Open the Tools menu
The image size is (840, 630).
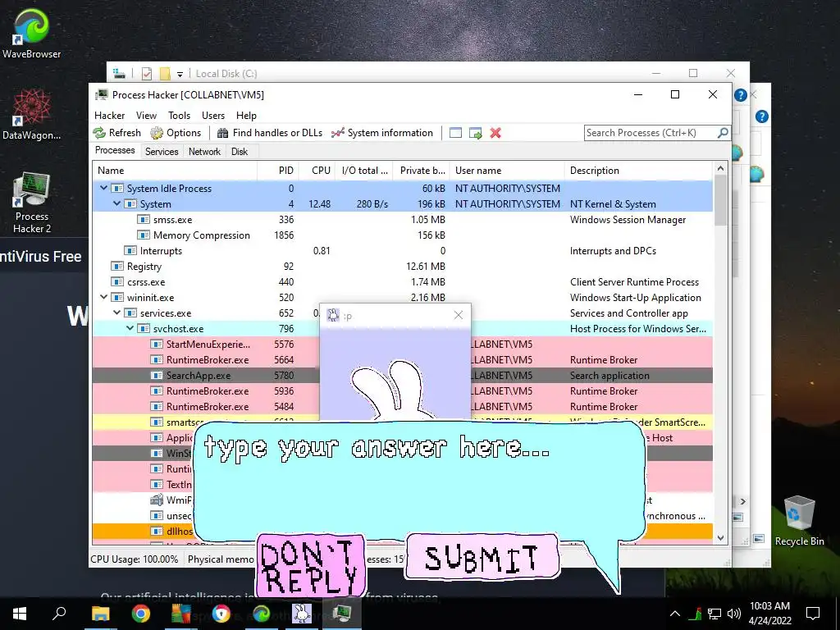click(x=179, y=115)
